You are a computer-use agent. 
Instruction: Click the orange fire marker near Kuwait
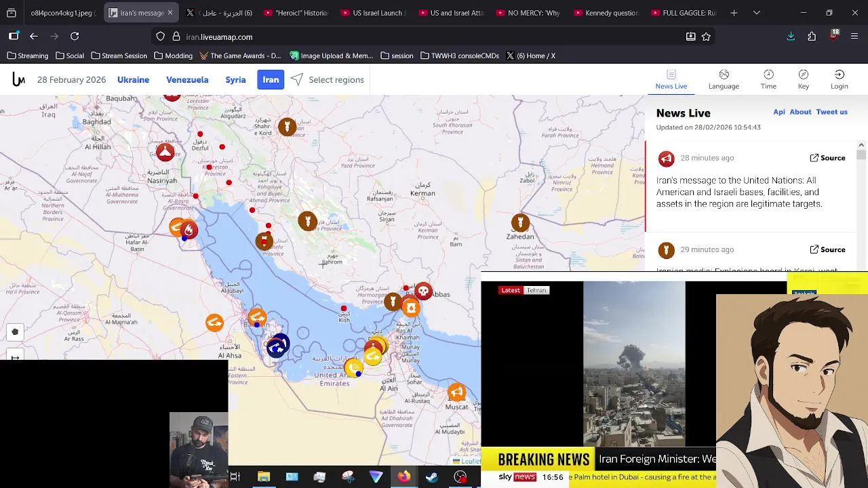click(188, 230)
